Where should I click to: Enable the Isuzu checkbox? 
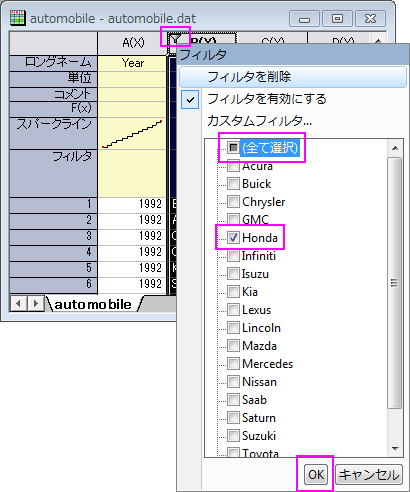[233, 274]
